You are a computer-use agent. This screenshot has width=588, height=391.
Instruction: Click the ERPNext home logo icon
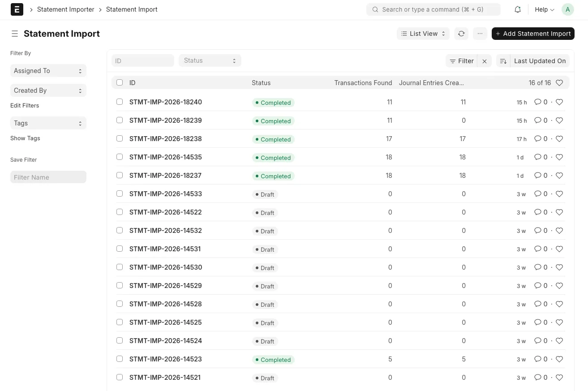(17, 9)
